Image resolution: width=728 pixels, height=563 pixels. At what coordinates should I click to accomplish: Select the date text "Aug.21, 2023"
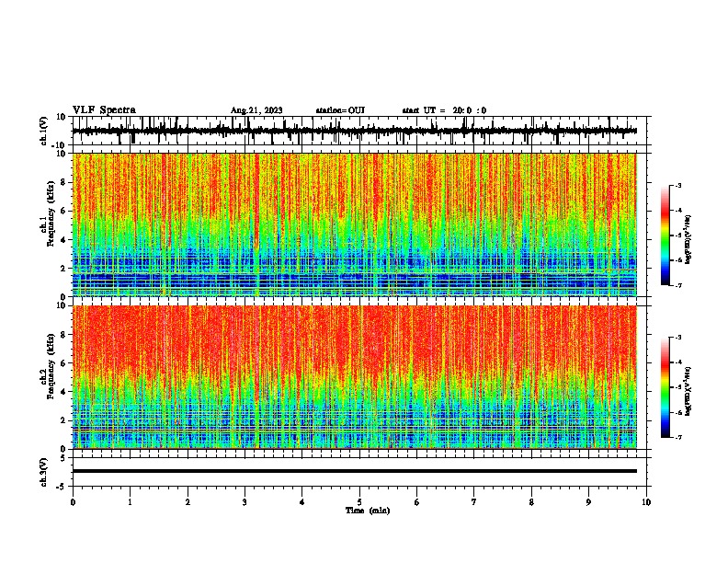tap(256, 110)
